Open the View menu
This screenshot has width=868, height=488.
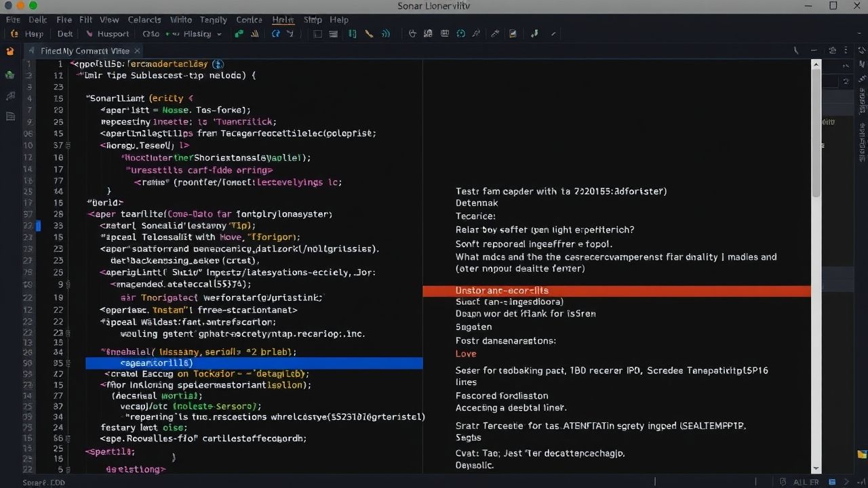[109, 20]
